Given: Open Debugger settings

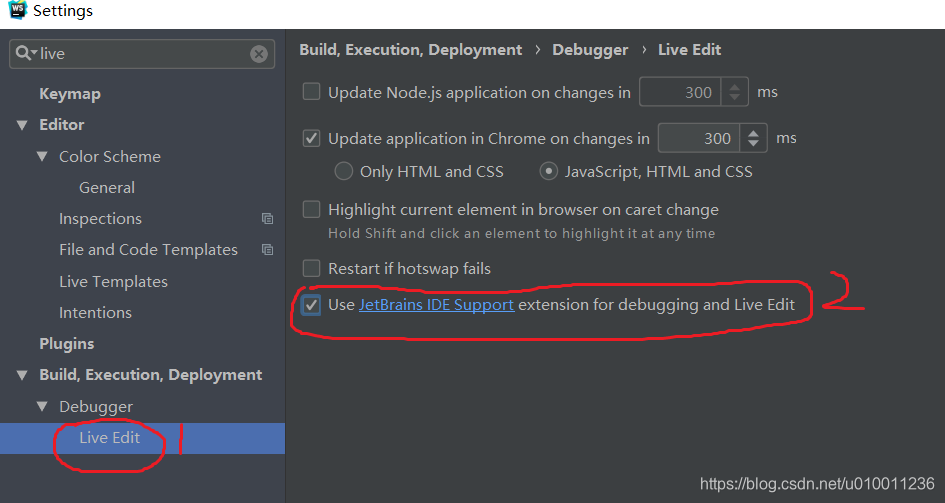Looking at the screenshot, I should click(x=96, y=407).
